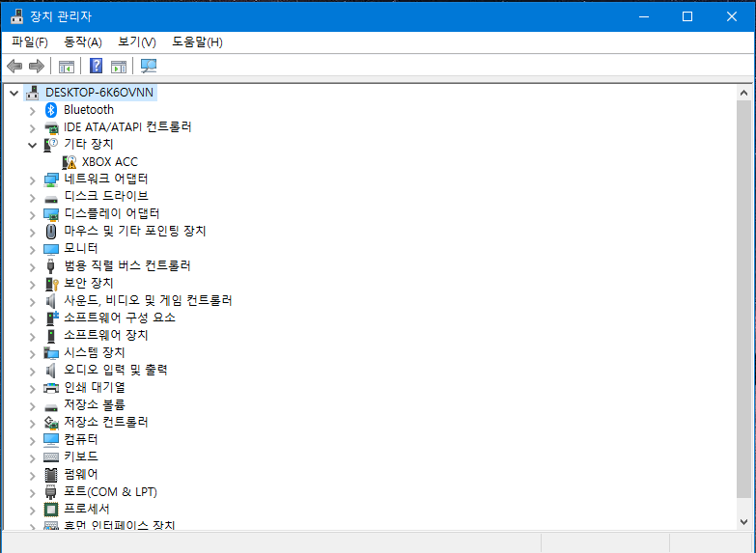
Task: Select the 저장소 볼륨 label
Action: coord(95,404)
